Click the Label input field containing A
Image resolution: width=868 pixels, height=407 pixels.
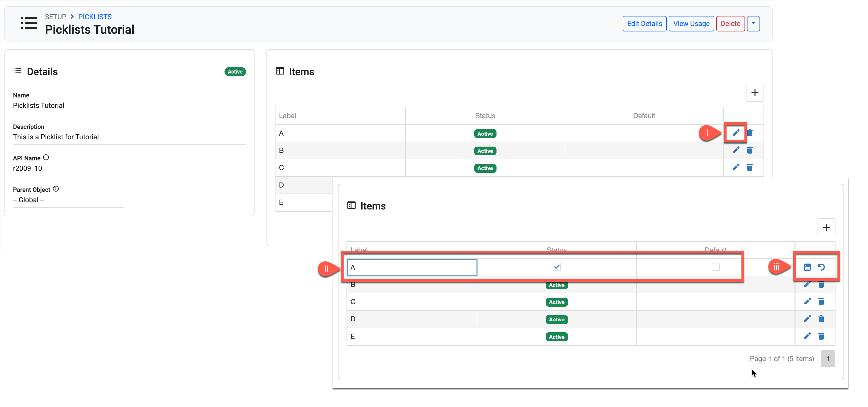(412, 267)
